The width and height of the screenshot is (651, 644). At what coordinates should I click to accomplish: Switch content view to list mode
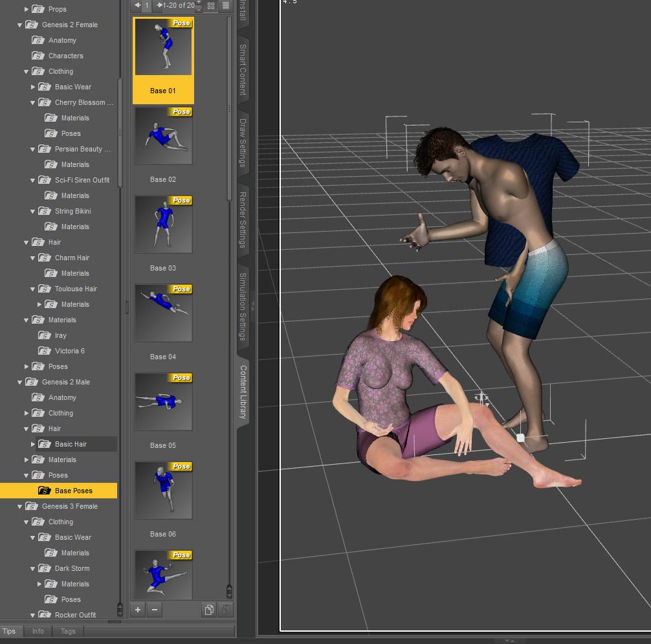tap(225, 5)
